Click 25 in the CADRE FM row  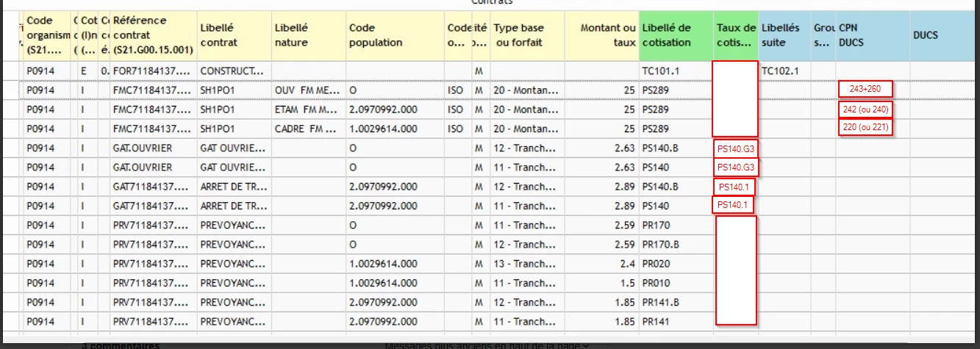click(x=602, y=129)
